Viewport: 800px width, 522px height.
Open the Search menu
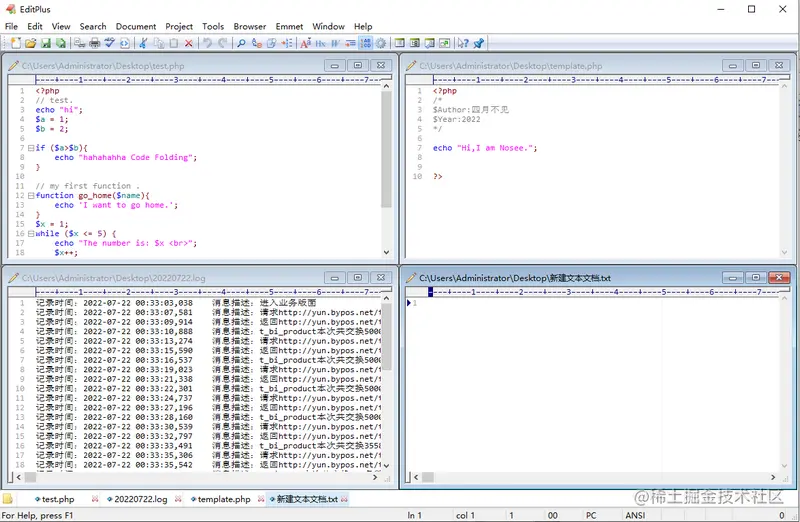(93, 27)
